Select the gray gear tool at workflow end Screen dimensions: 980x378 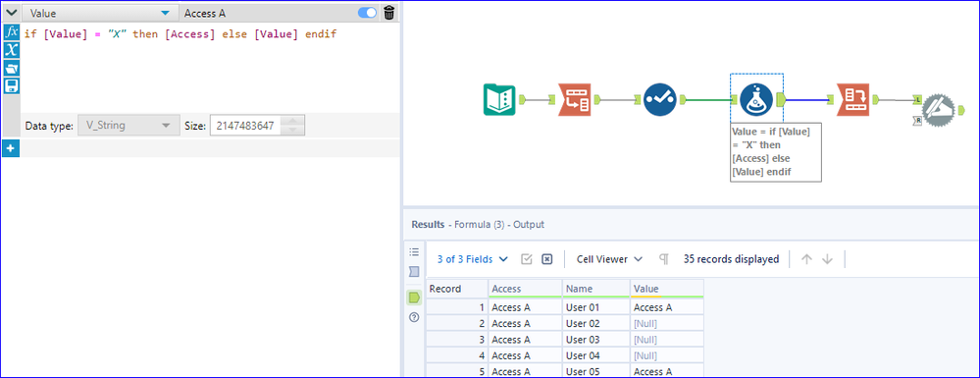pos(939,111)
